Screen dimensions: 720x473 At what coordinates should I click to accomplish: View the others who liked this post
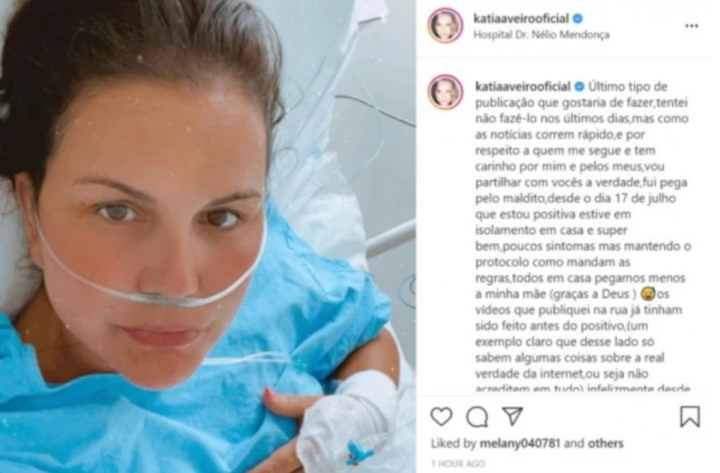(605, 443)
